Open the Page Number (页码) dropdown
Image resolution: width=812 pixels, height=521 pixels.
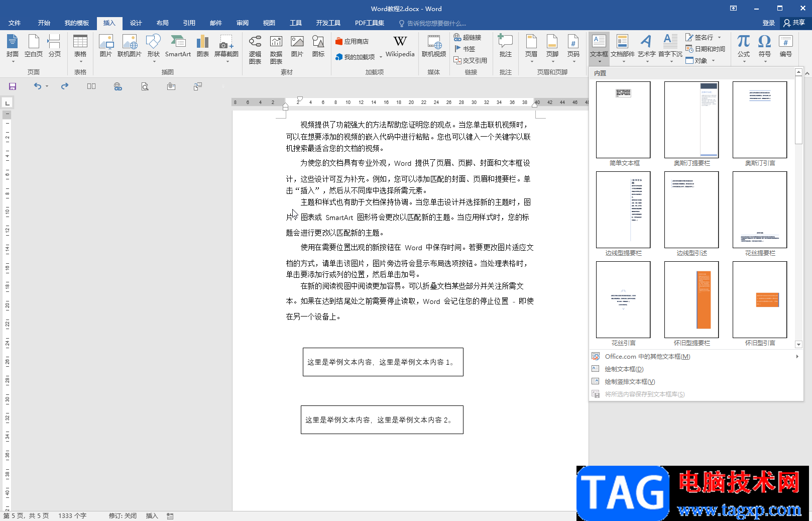(x=573, y=48)
